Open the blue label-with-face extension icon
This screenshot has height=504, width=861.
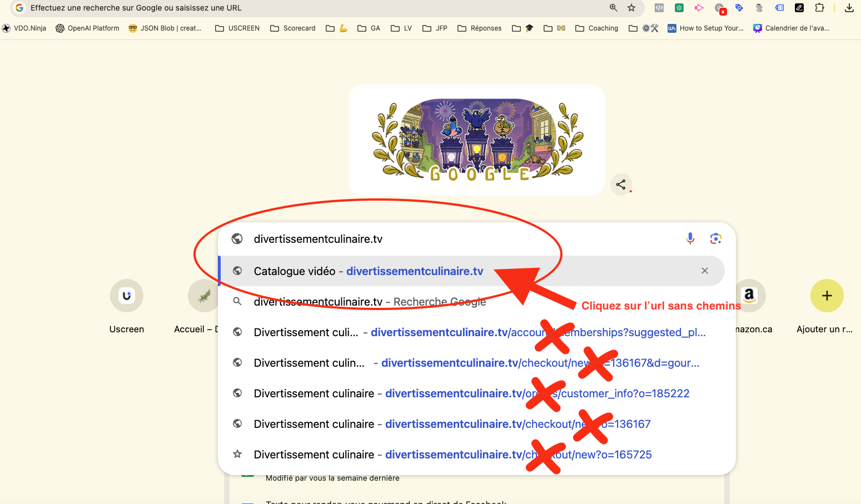click(x=780, y=8)
